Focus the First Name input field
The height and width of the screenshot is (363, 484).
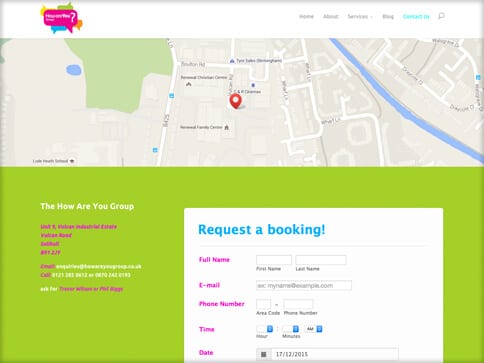[x=274, y=260]
